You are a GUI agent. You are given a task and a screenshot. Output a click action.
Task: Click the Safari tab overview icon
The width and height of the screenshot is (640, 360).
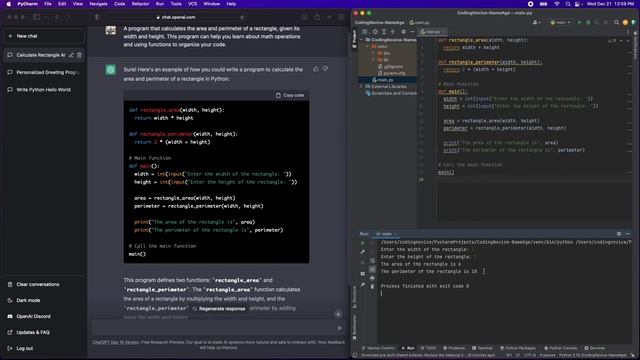(x=341, y=17)
